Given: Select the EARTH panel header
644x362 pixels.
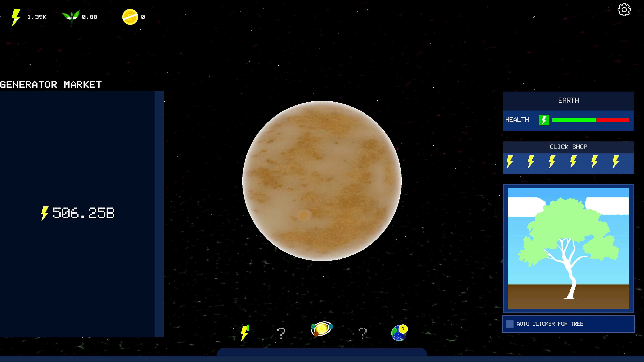Looking at the screenshot, I should tap(568, 100).
